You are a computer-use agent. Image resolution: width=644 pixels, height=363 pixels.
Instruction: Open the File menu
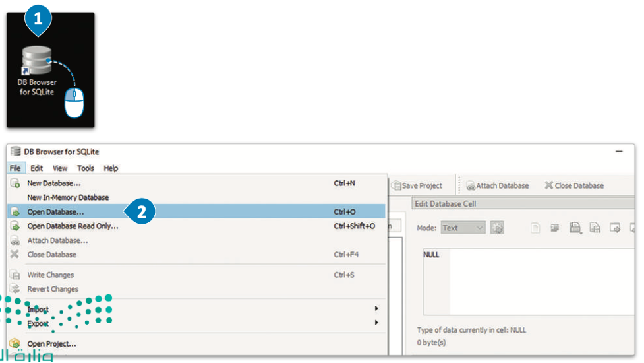click(x=15, y=168)
